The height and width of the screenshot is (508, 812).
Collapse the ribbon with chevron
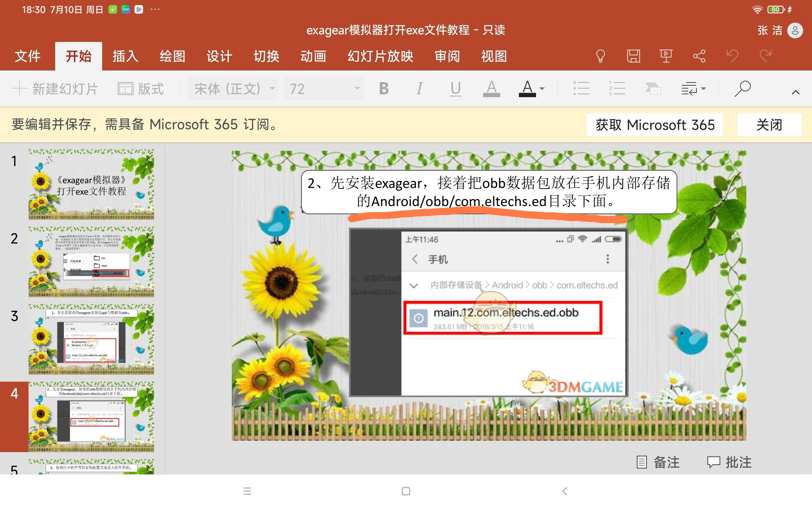[795, 92]
